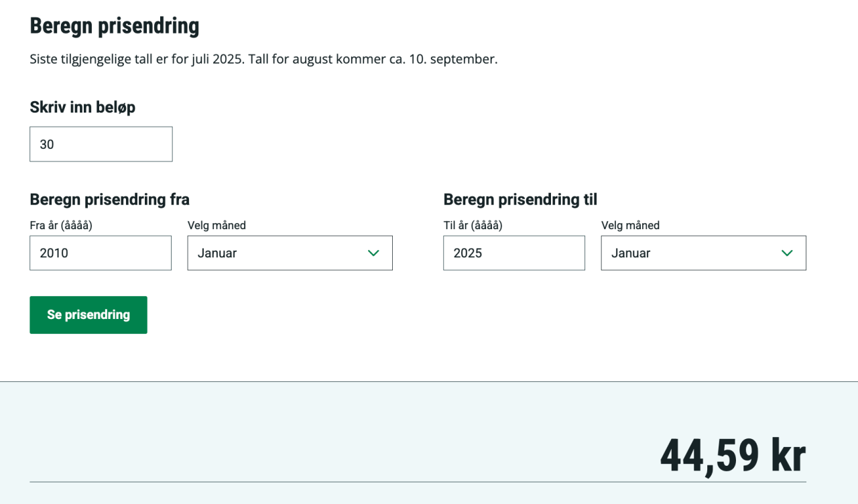858x504 pixels.
Task: Click the 'Velg måned' label under 'Beregn prisendring fra'
Action: (x=217, y=225)
